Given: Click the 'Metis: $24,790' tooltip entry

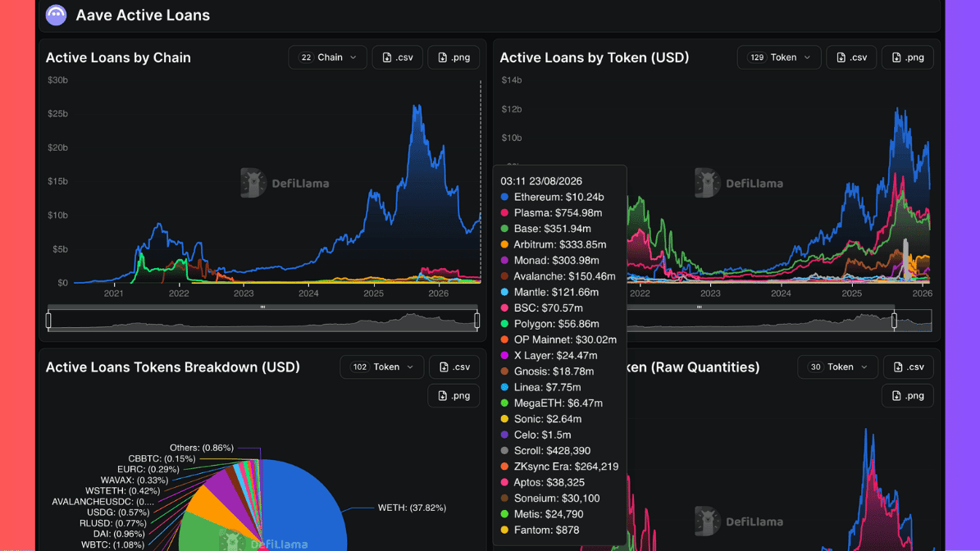Looking at the screenshot, I should coord(542,514).
